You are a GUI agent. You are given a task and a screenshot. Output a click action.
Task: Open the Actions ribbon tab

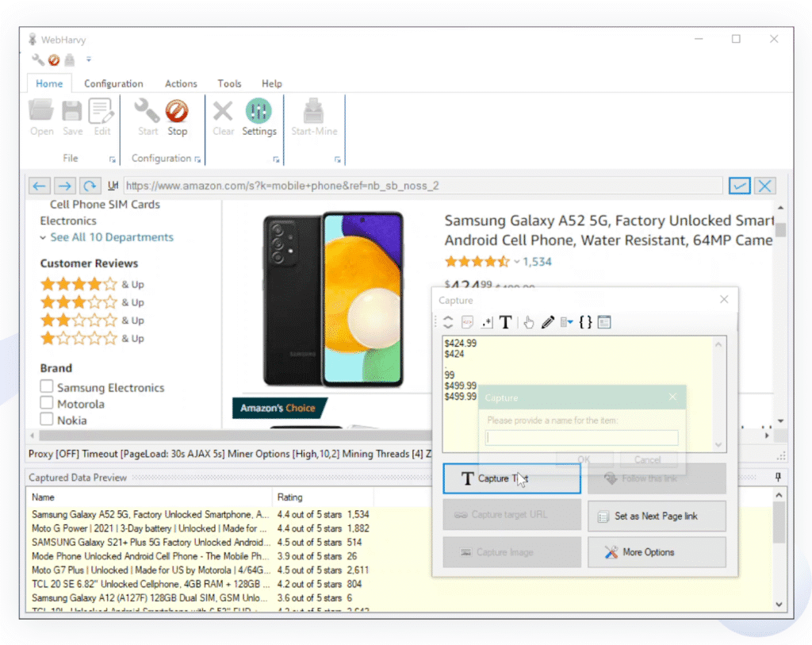[181, 83]
